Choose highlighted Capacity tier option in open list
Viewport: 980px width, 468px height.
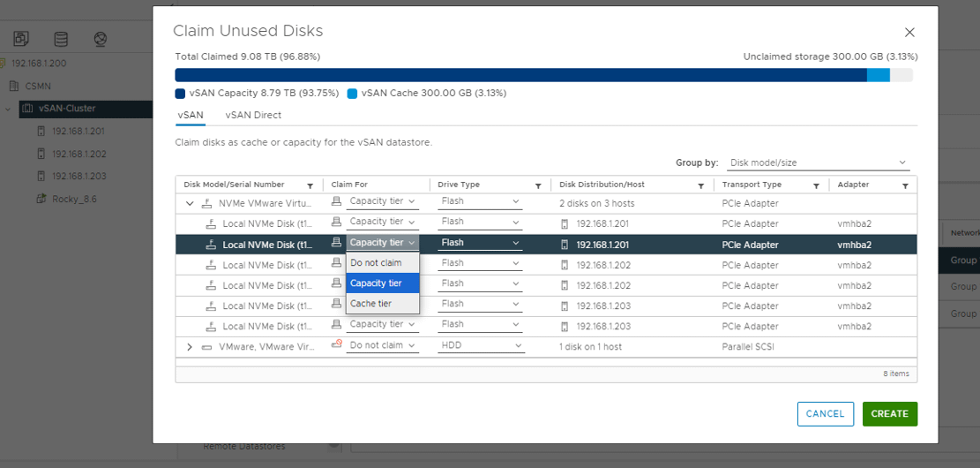[x=383, y=283]
